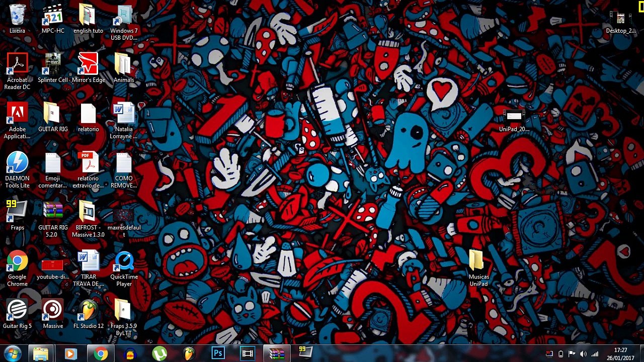This screenshot has height=362, width=644.
Task: Select the Windows 7 USB DVD shortcut
Action: tap(123, 15)
